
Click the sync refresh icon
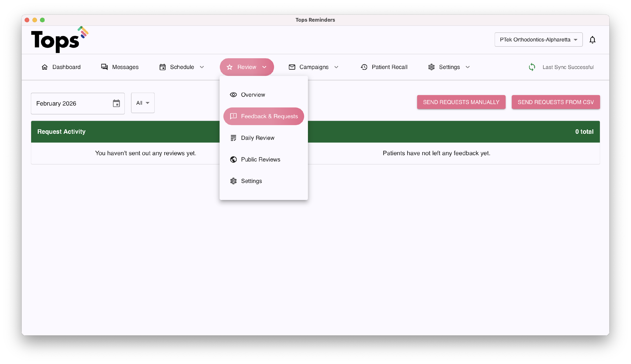532,67
